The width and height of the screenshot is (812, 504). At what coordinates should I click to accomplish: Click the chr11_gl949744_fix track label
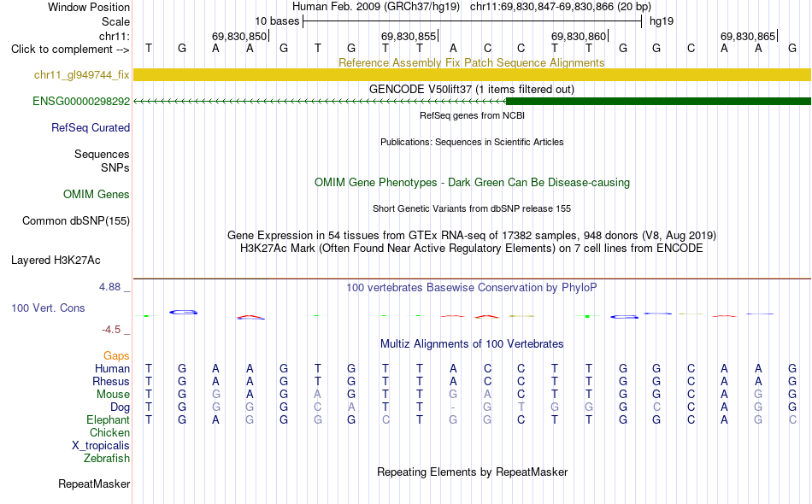tap(82, 75)
